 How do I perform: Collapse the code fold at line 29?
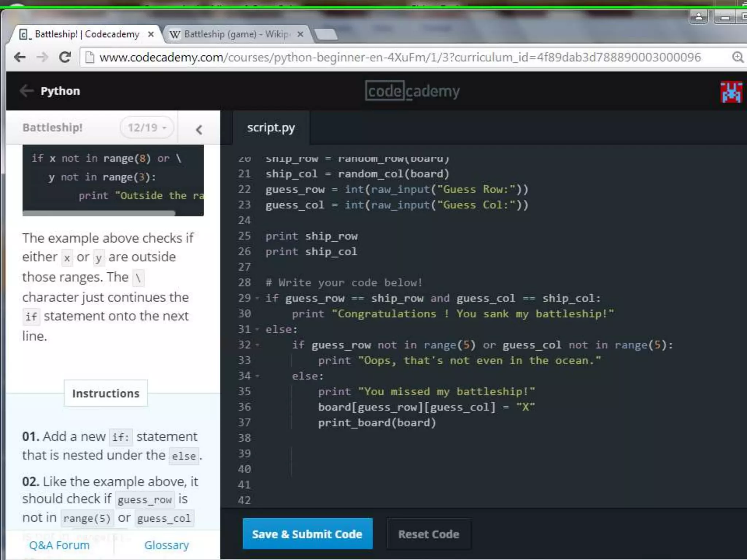point(258,299)
